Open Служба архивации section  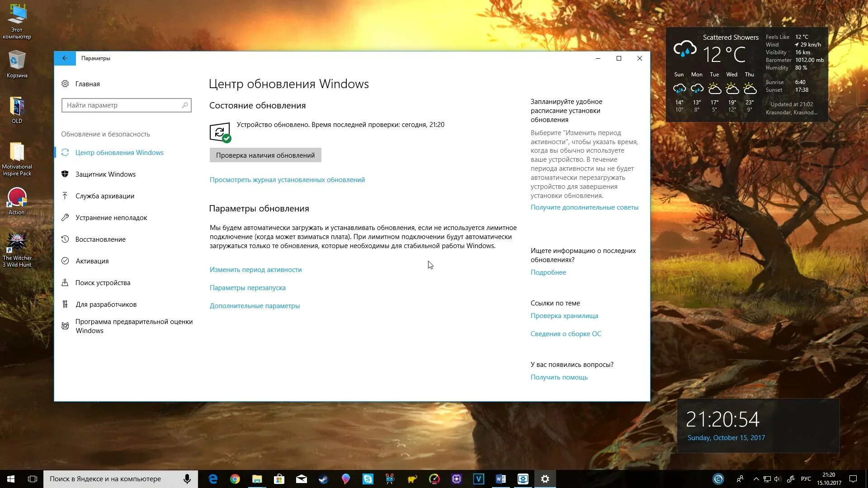point(104,196)
